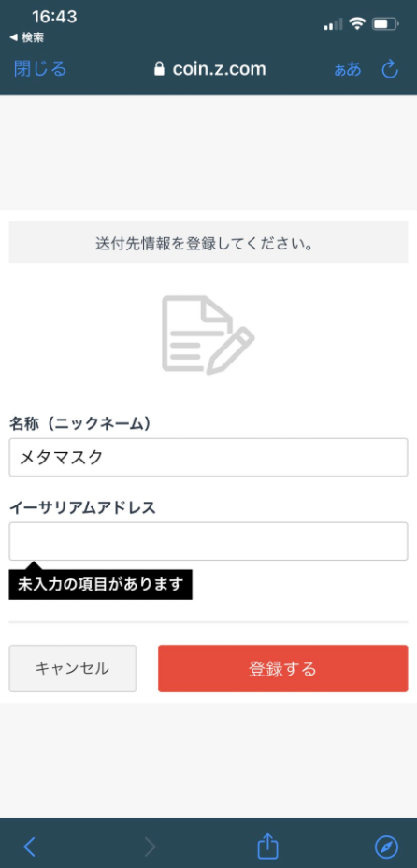Focus the empty イーサリアムアドレス field
The image size is (417, 868).
(208, 541)
